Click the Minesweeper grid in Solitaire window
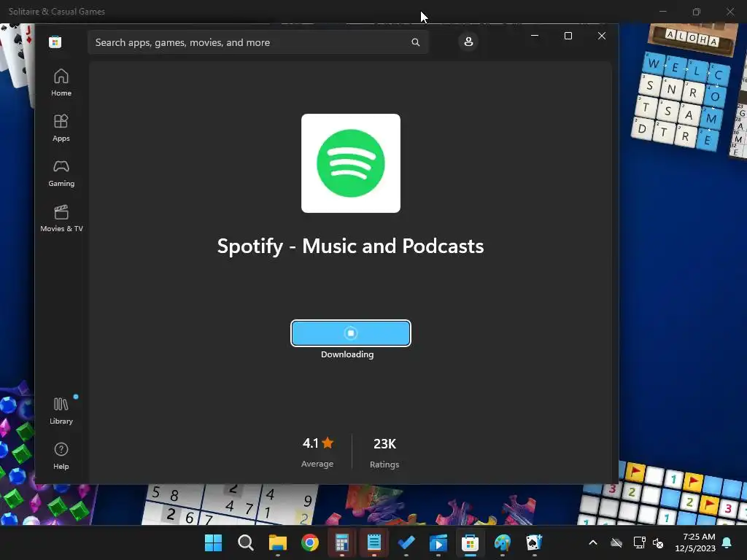Image resolution: width=747 pixels, height=560 pixels. tap(662, 495)
